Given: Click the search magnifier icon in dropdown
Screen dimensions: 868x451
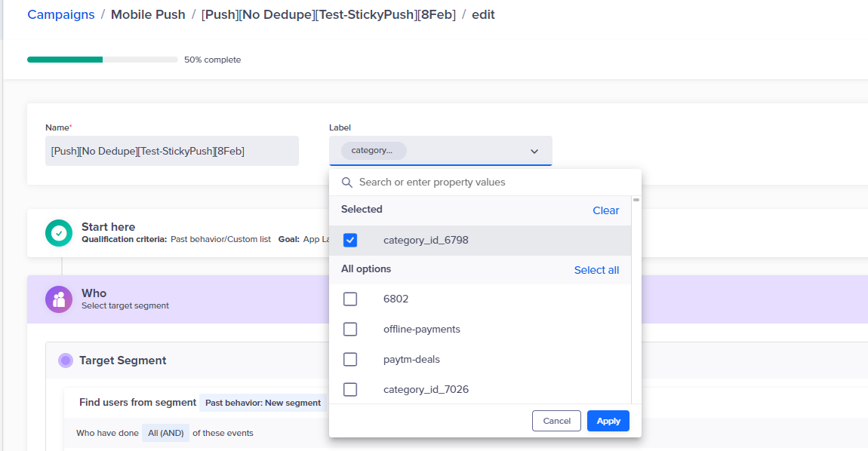Looking at the screenshot, I should point(347,182).
